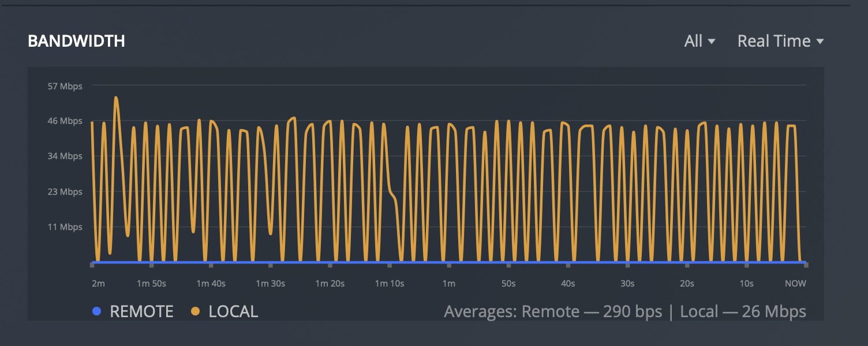
Task: Click the 57 Mbps axis label
Action: tap(65, 86)
